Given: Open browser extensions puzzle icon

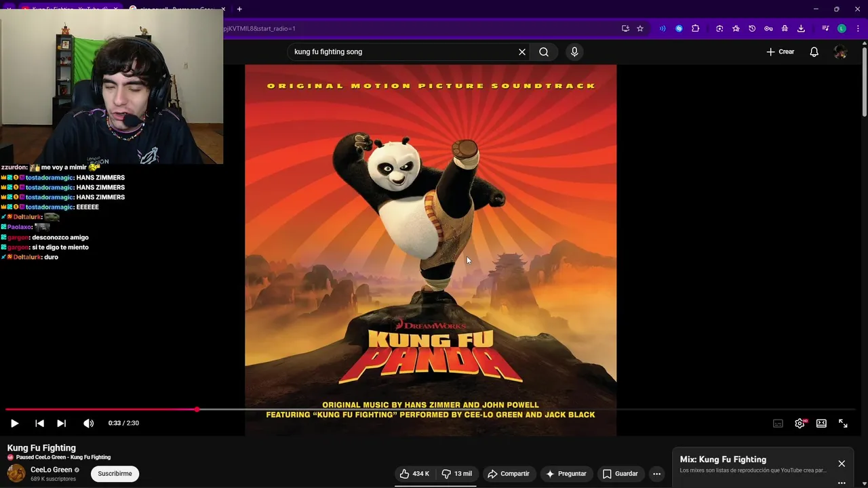Looking at the screenshot, I should click(695, 28).
